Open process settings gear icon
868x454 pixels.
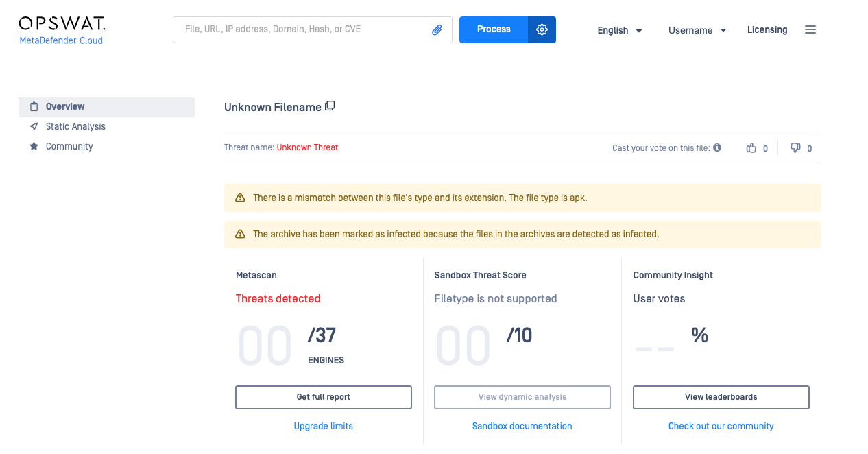[x=542, y=29]
